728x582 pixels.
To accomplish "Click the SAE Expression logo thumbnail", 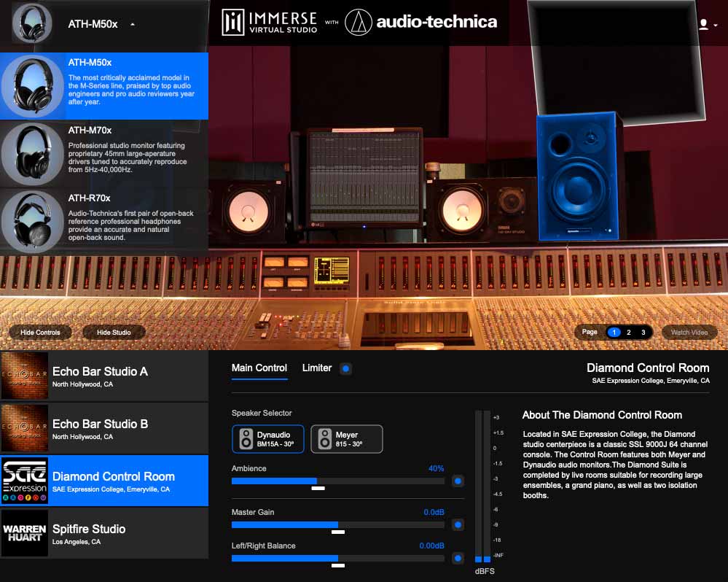I will (x=25, y=481).
